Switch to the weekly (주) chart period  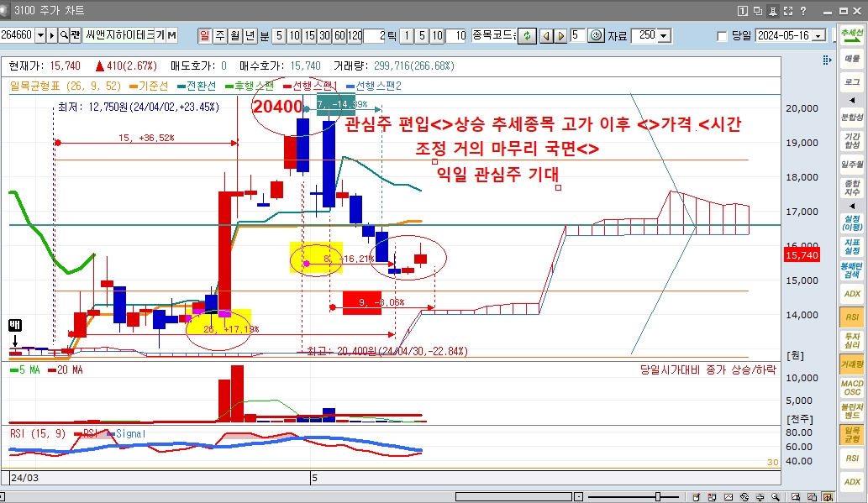pyautogui.click(x=220, y=36)
